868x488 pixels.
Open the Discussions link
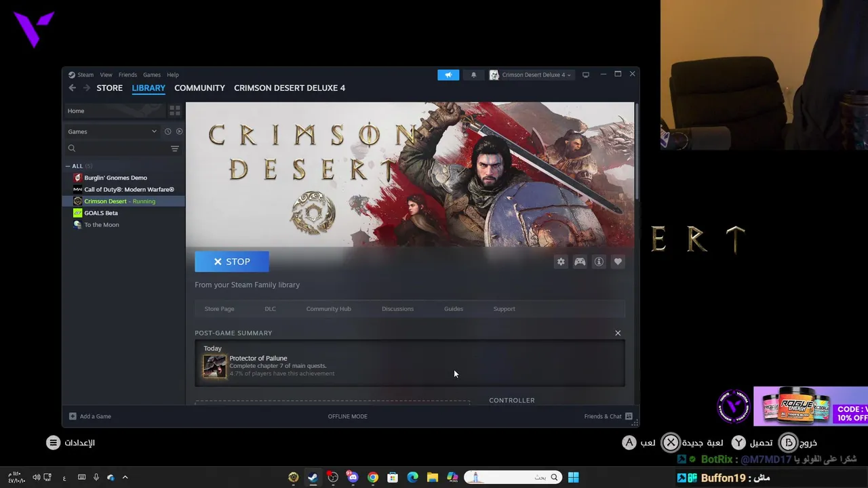pos(397,309)
